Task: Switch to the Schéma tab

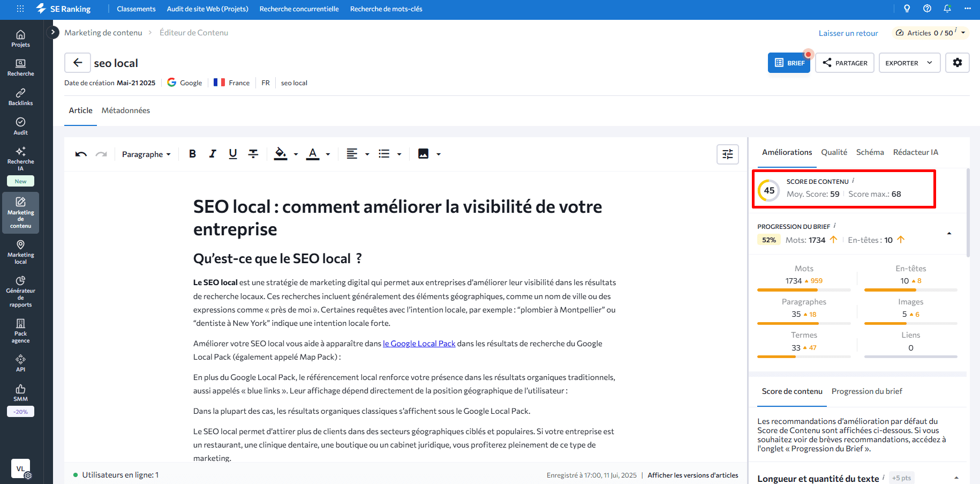Action: pos(870,152)
